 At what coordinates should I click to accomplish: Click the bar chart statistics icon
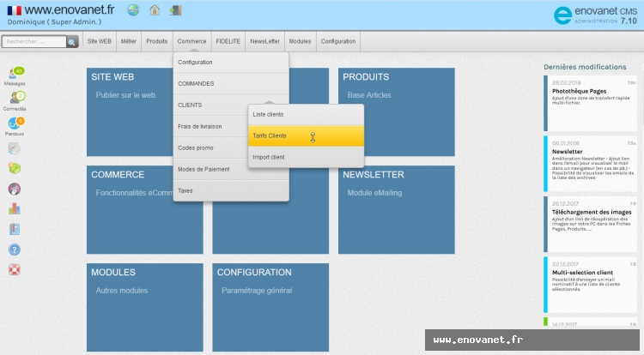14,208
